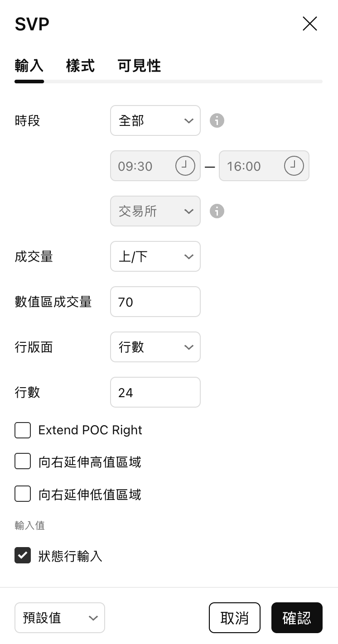
Task: Toggle 向右延伸低值區域 checkbox
Action: pos(23,494)
